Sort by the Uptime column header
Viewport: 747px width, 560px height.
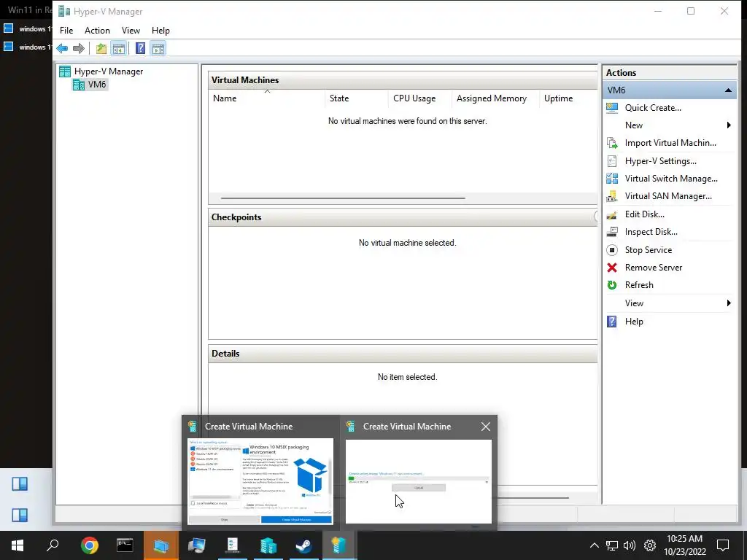click(568, 98)
